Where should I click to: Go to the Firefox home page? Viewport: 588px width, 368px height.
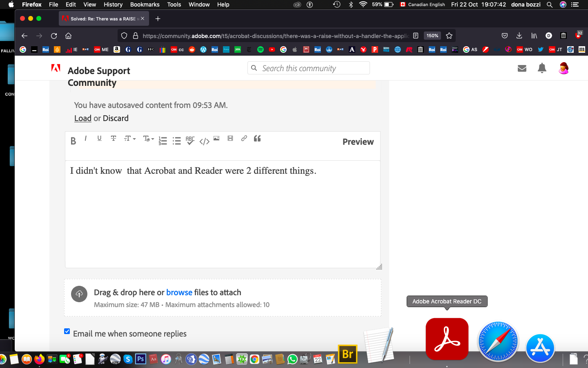[x=69, y=36]
